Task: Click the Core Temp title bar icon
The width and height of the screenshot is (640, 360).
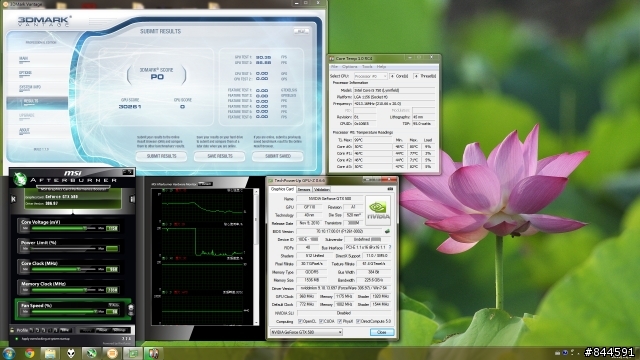Action: pos(332,58)
